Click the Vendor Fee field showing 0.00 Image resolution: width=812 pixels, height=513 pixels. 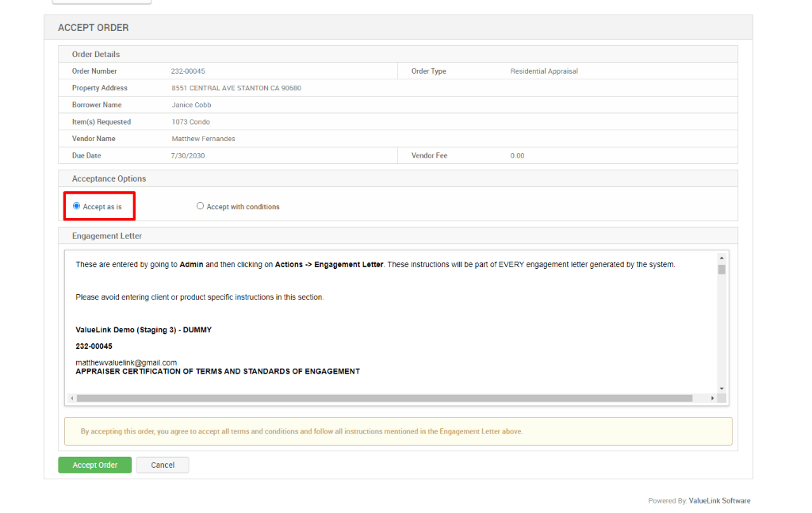(517, 155)
